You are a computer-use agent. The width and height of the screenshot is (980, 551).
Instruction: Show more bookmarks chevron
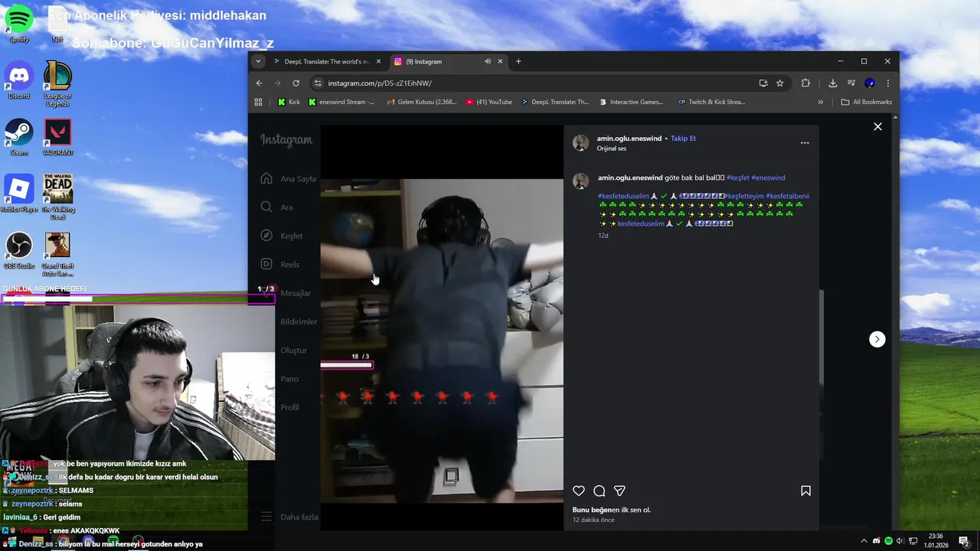(821, 102)
